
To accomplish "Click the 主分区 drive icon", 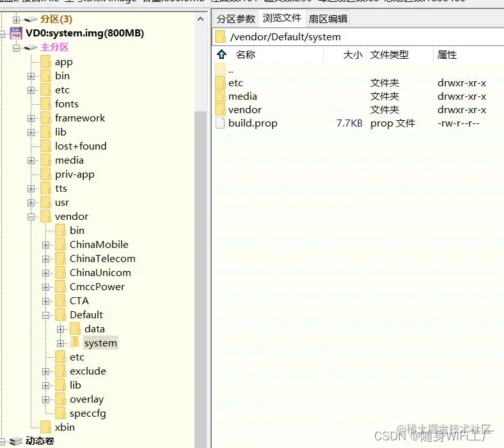I will point(31,47).
